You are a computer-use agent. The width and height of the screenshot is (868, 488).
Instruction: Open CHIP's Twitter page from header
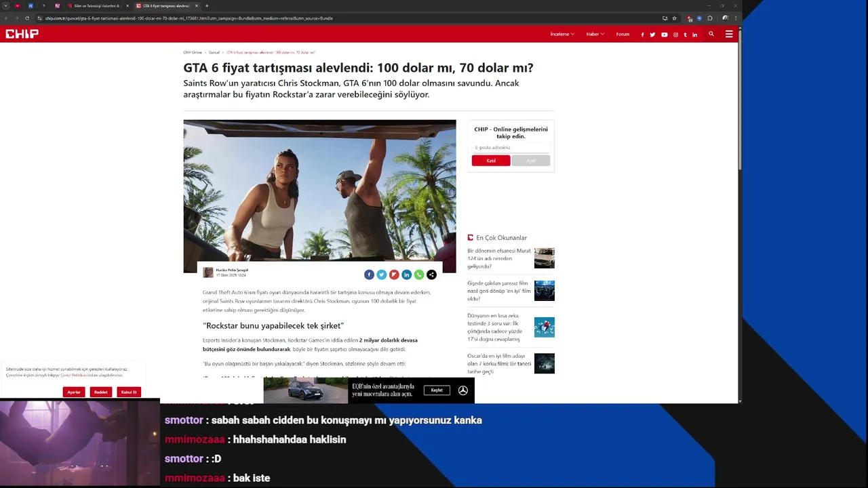click(652, 35)
